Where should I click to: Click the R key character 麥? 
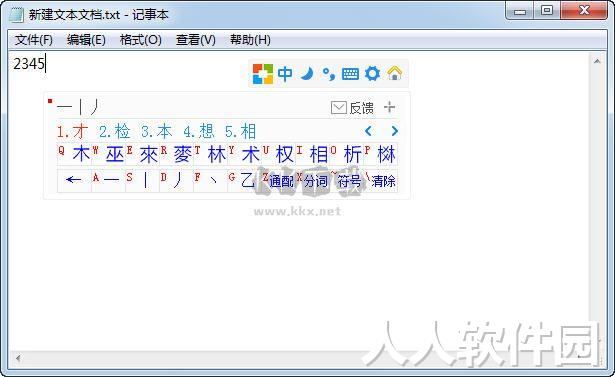177,154
